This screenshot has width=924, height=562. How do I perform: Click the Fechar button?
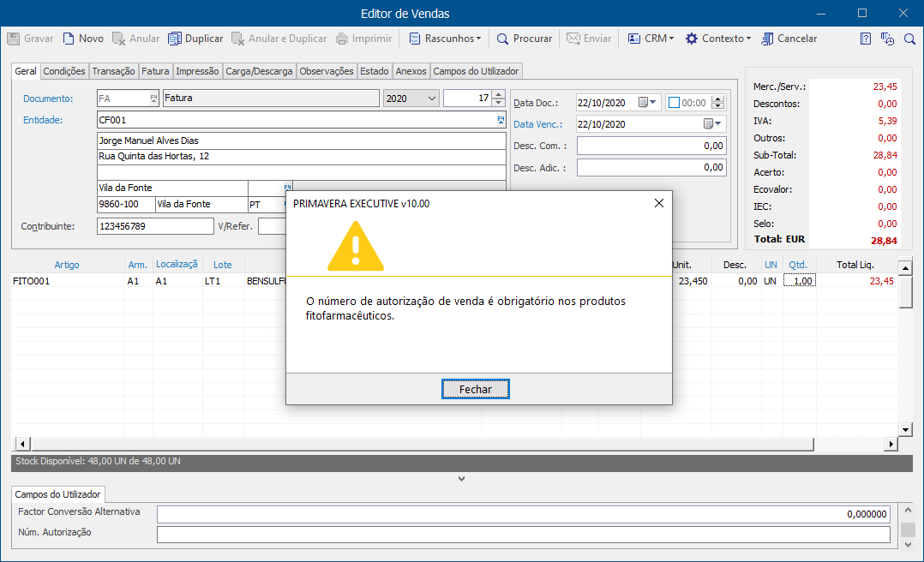(x=476, y=390)
